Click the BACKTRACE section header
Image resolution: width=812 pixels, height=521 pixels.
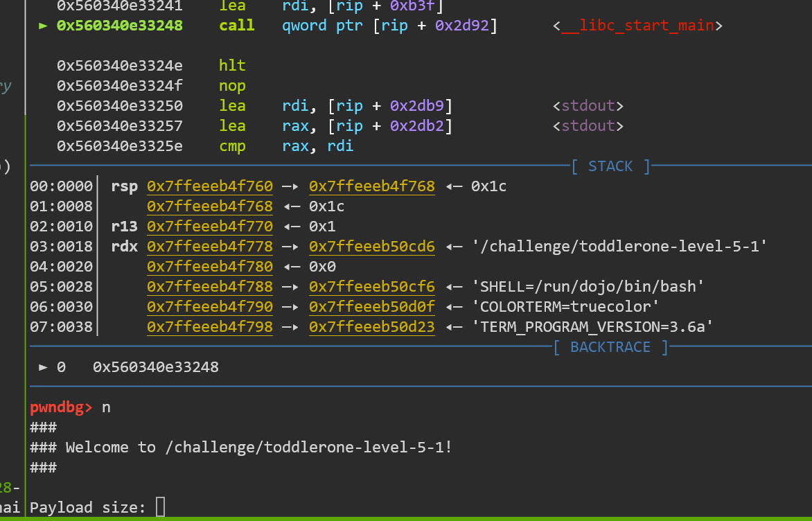(x=610, y=347)
